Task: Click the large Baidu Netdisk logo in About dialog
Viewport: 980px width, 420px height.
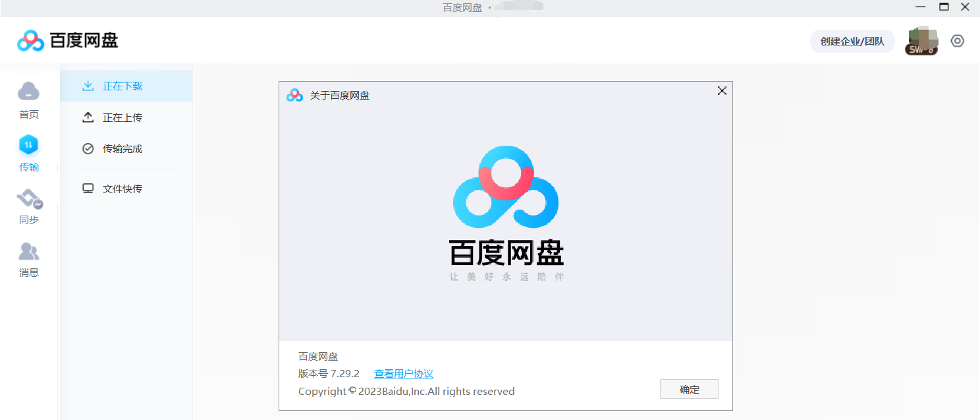Action: [x=506, y=187]
